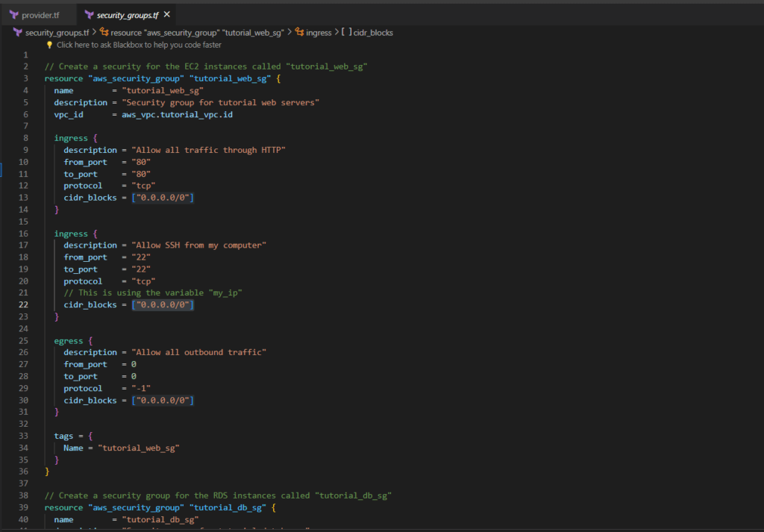Click line number 8 beside first ingress
Image resolution: width=764 pixels, height=532 pixels.
pyautogui.click(x=25, y=138)
